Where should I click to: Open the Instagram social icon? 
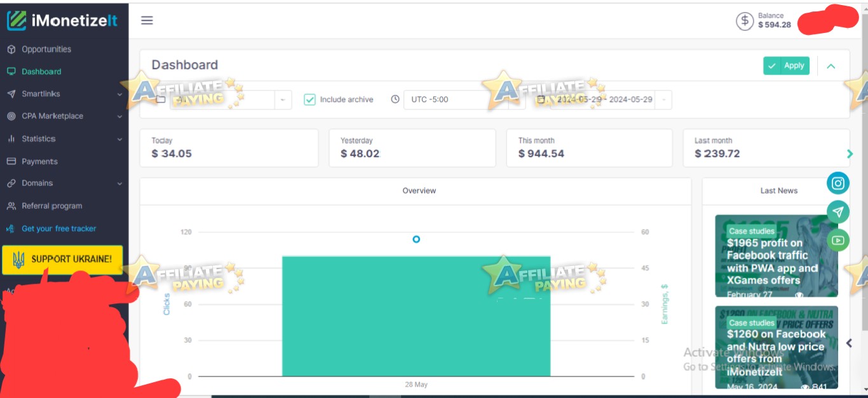coord(838,183)
